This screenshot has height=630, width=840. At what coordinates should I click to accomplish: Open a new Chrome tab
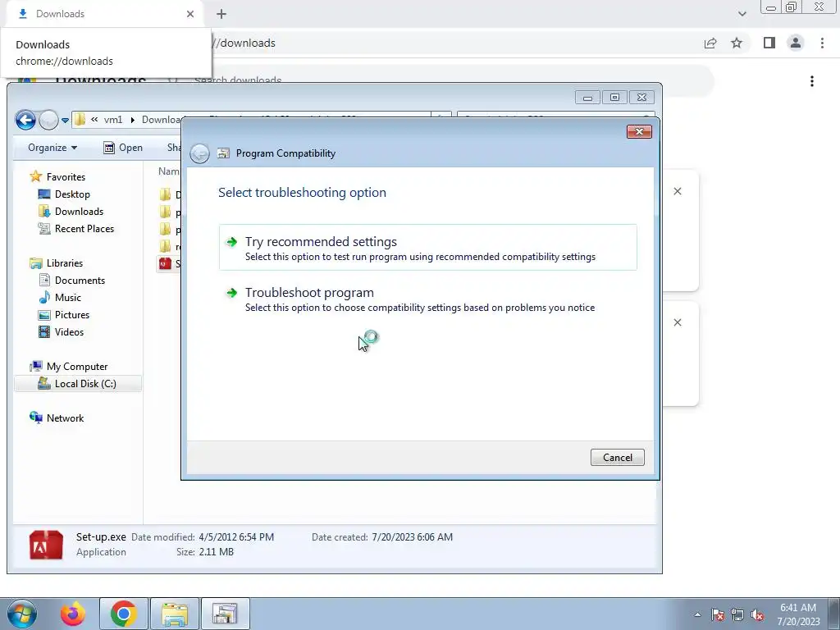[221, 14]
